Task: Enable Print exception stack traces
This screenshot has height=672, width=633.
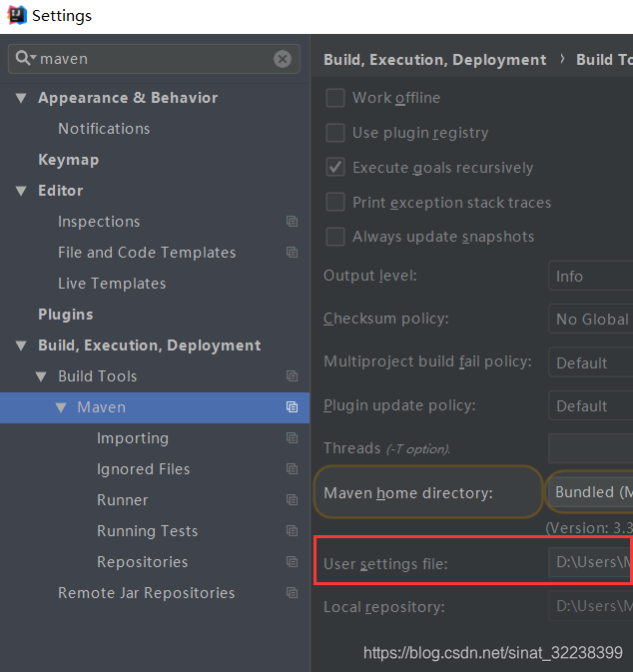Action: pyautogui.click(x=335, y=202)
